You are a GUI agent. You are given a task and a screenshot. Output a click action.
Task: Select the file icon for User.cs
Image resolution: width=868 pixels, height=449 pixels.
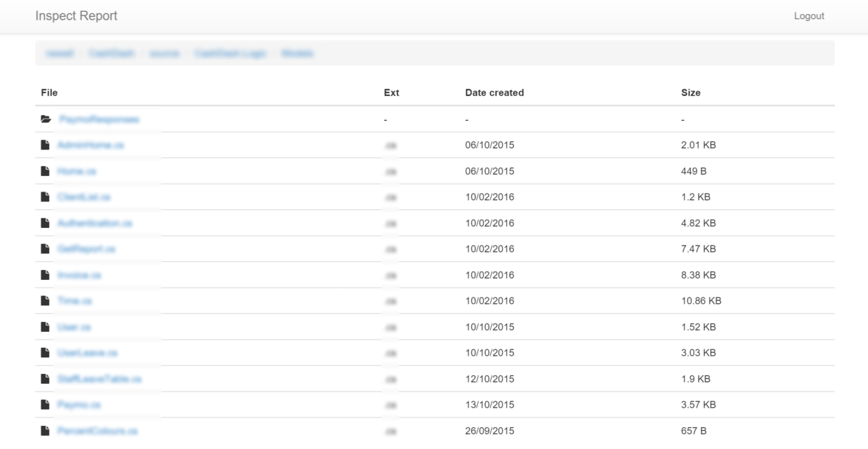coord(46,327)
